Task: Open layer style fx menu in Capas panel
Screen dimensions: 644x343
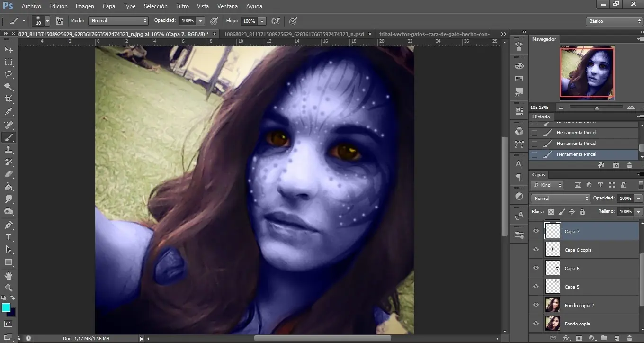Action: point(566,338)
